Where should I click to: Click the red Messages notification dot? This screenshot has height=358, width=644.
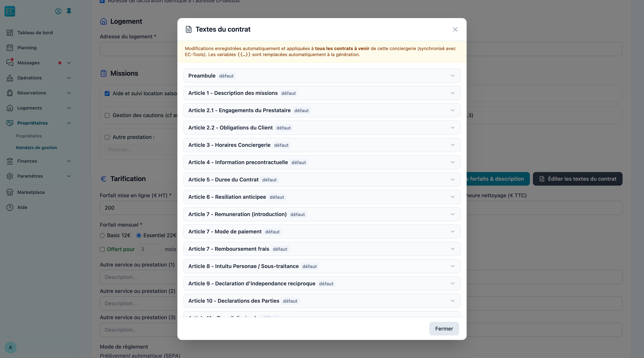pos(60,63)
